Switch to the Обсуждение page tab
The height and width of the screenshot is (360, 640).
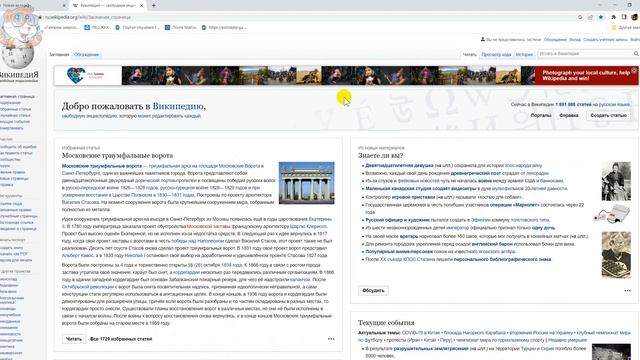click(87, 54)
